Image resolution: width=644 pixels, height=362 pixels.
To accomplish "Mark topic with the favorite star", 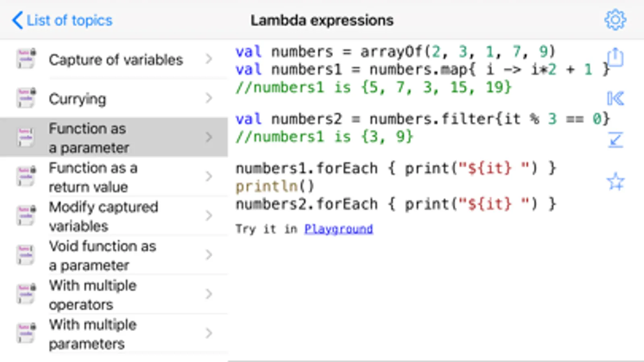I will click(615, 181).
